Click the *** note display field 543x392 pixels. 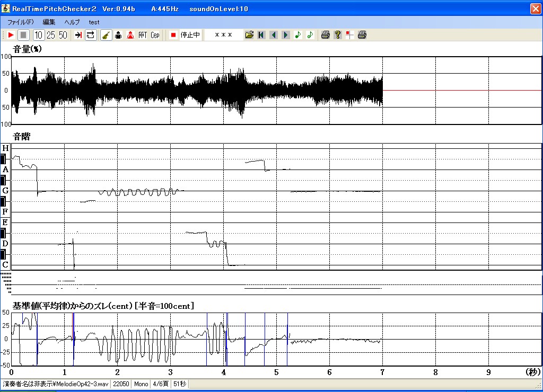[223, 35]
